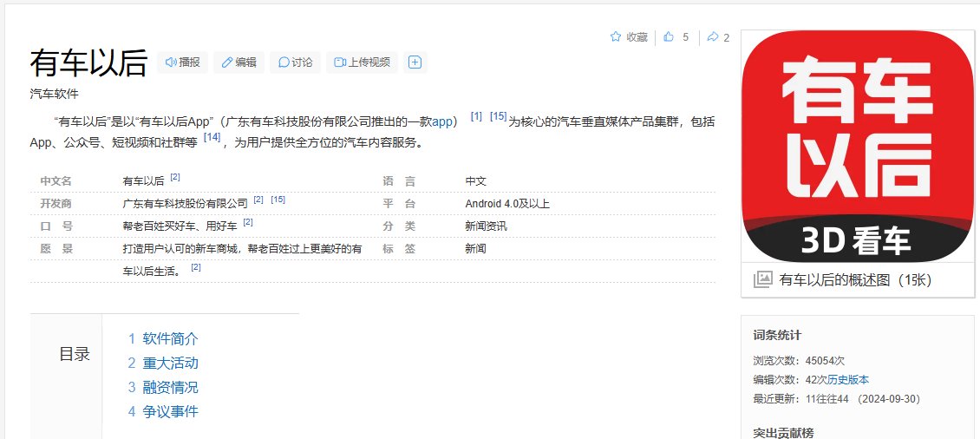Open the 讨论 discussion button
980x439 pixels.
point(295,62)
